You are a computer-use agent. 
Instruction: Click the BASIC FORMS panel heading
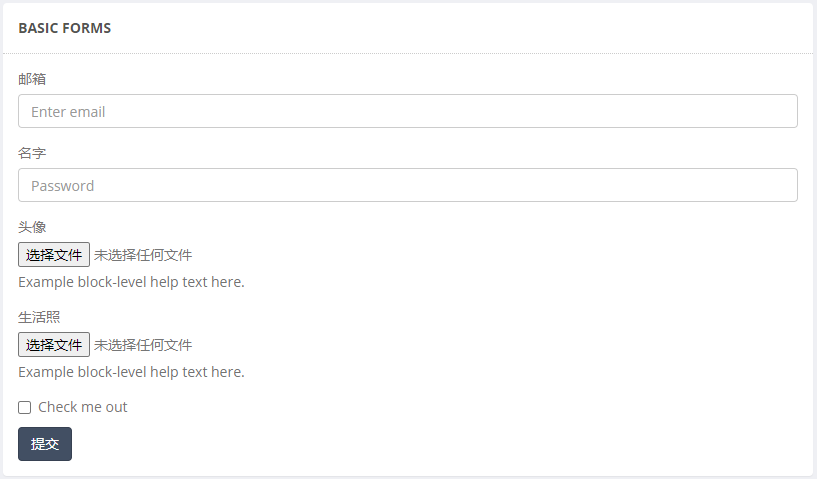pyautogui.click(x=65, y=28)
